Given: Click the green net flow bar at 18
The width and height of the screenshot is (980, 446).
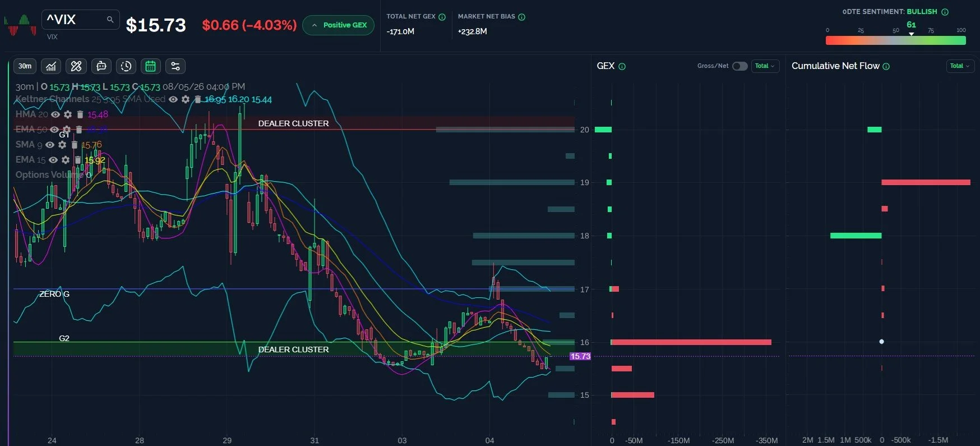Looking at the screenshot, I should pyautogui.click(x=856, y=236).
